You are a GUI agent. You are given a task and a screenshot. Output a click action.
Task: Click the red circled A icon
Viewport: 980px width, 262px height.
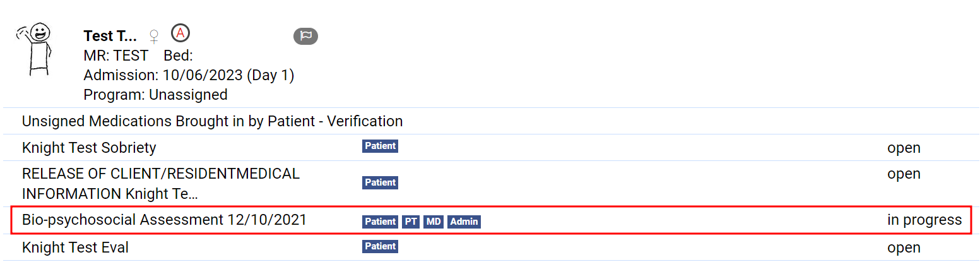[180, 33]
